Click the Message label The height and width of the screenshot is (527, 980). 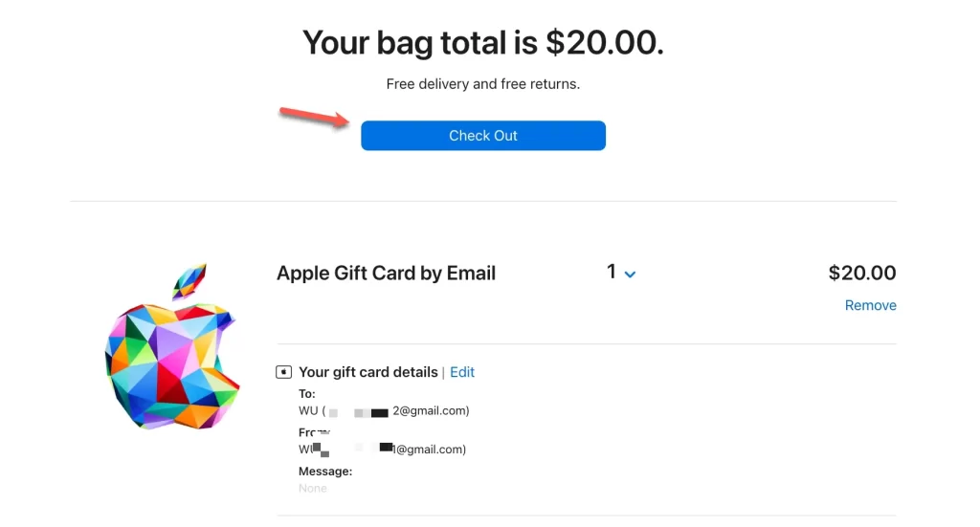pyautogui.click(x=325, y=472)
